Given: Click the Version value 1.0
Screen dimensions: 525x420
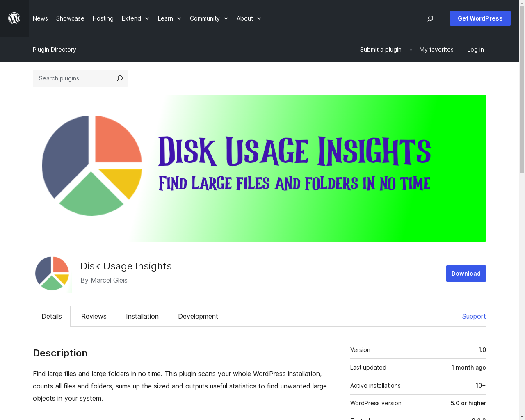Looking at the screenshot, I should click(x=482, y=350).
